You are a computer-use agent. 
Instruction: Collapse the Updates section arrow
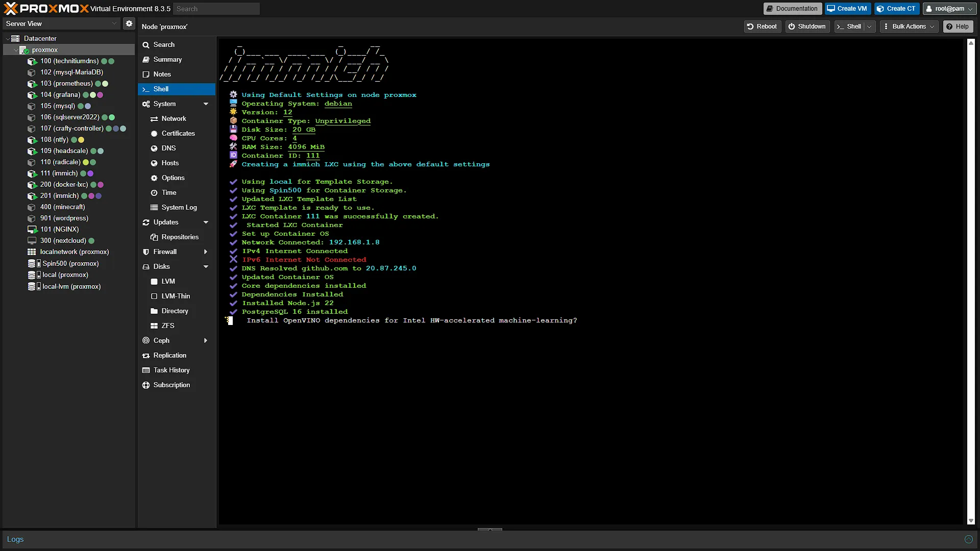point(206,222)
